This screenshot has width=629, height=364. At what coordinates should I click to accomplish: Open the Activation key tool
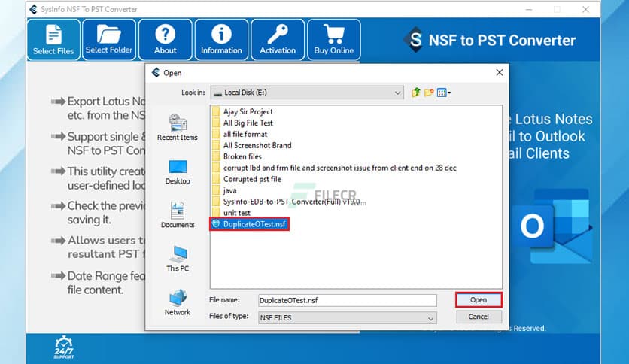(x=278, y=40)
